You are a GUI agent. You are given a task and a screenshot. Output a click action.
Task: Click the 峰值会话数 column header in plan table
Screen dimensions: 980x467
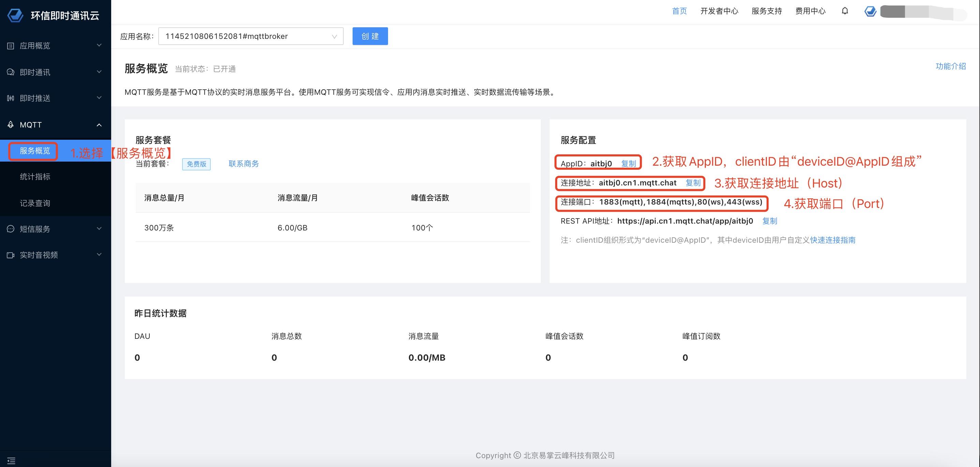(x=430, y=198)
